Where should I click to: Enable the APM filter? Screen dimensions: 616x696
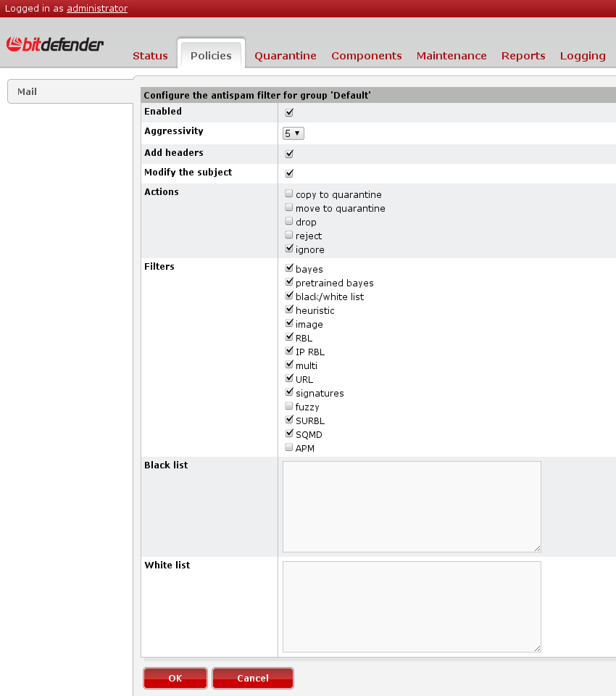click(x=289, y=448)
